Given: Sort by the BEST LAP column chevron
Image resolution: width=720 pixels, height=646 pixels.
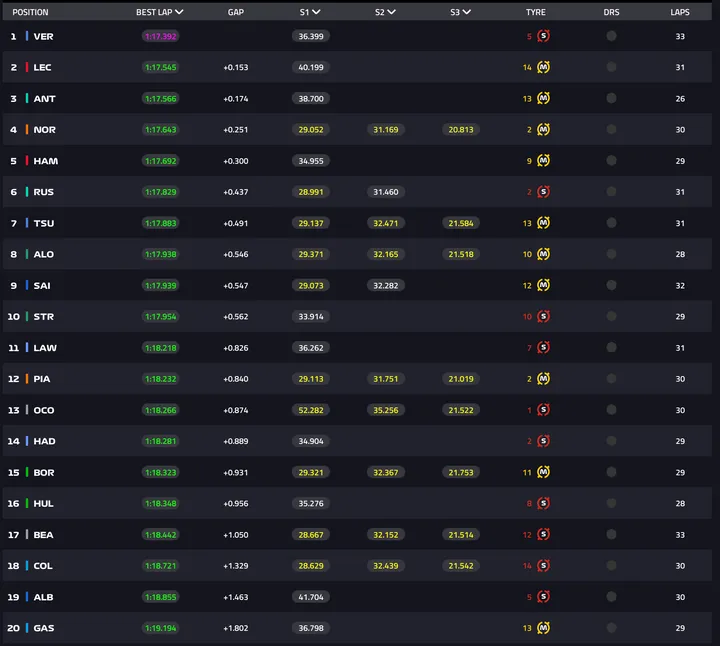Looking at the screenshot, I should 179,12.
